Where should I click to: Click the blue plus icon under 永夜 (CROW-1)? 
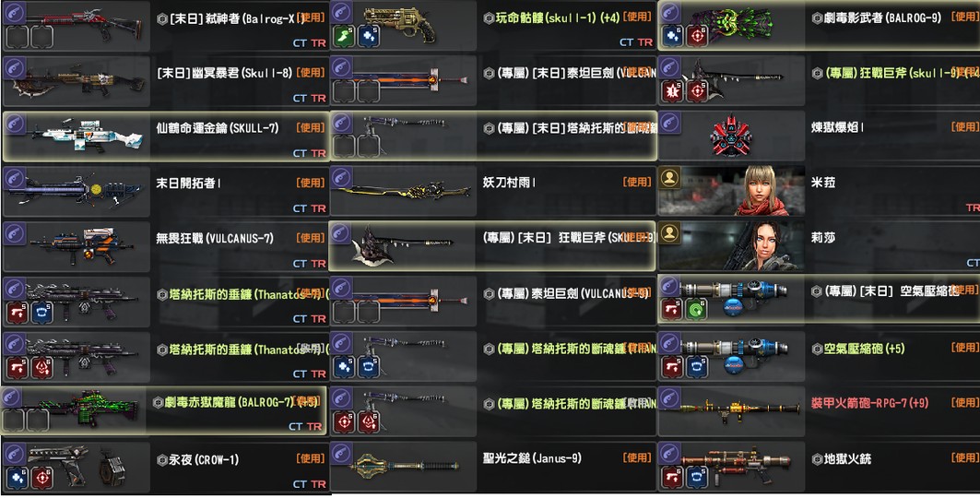point(17,478)
